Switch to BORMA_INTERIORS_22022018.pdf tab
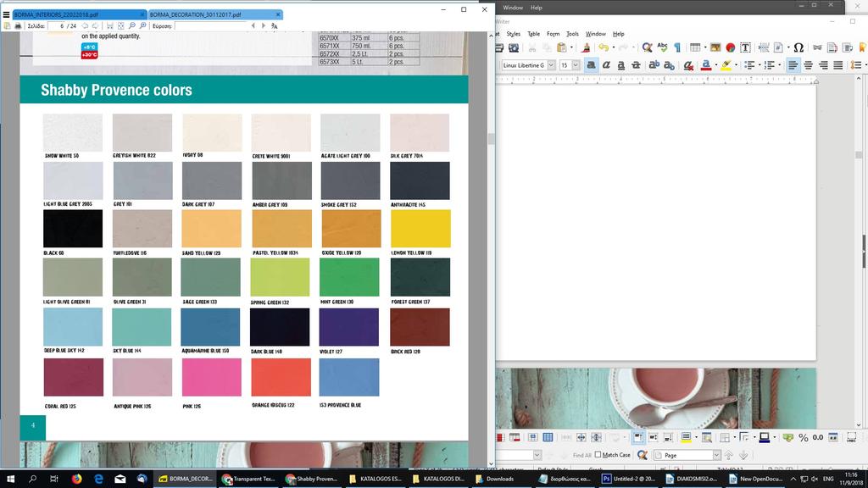The width and height of the screenshot is (868, 488). coord(79,14)
